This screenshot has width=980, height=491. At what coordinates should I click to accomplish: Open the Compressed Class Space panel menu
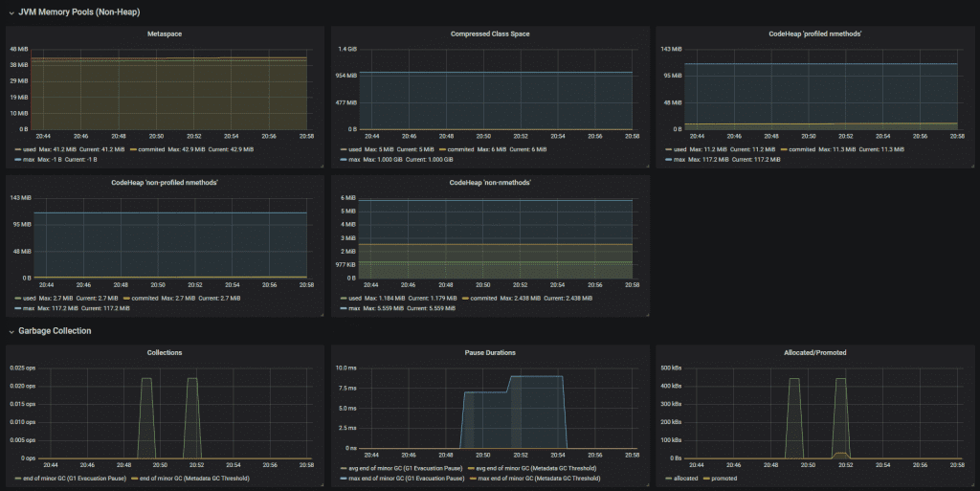pyautogui.click(x=489, y=34)
